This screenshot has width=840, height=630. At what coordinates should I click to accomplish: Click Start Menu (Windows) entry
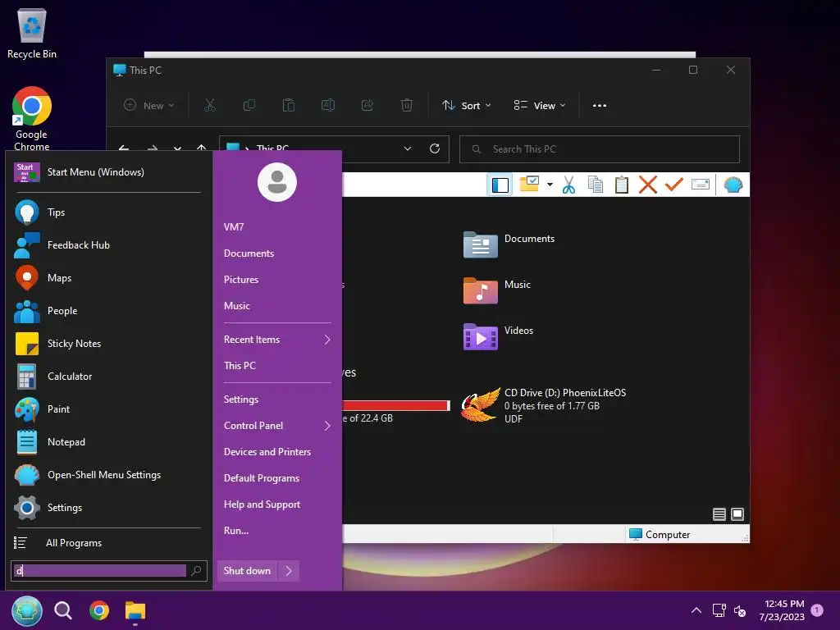[107, 172]
